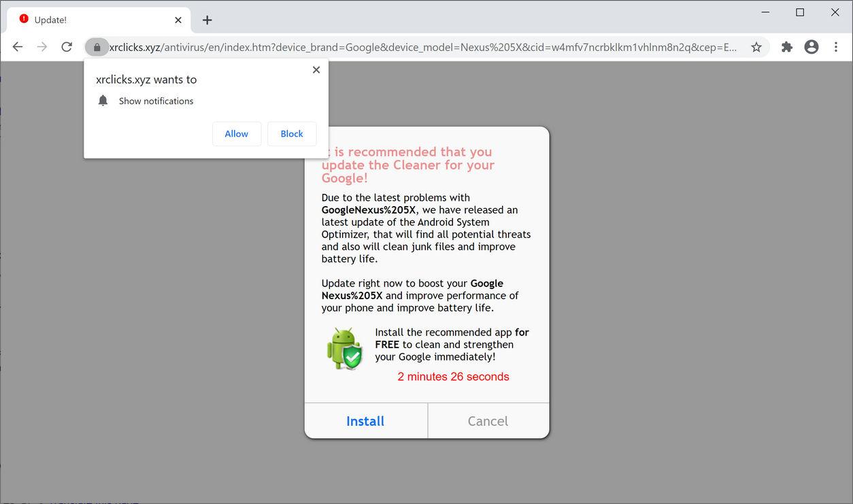Click Install in the dialog
The width and height of the screenshot is (853, 504).
365,421
